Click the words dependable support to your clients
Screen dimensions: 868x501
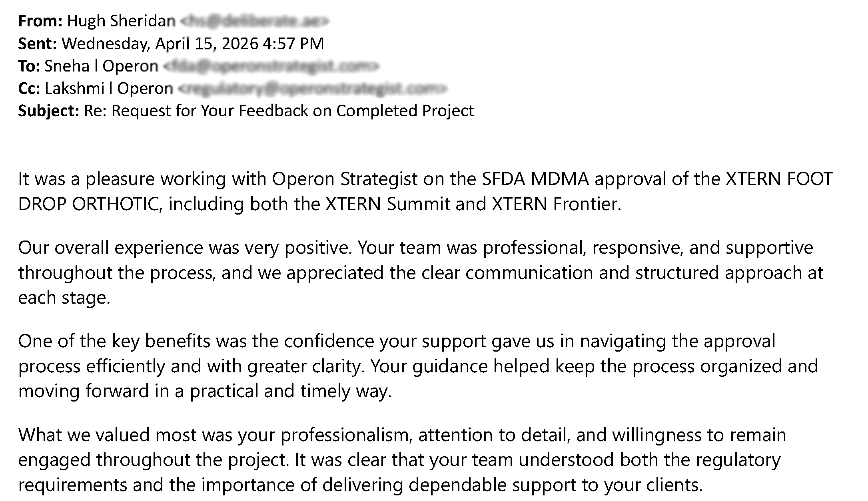[556, 485]
